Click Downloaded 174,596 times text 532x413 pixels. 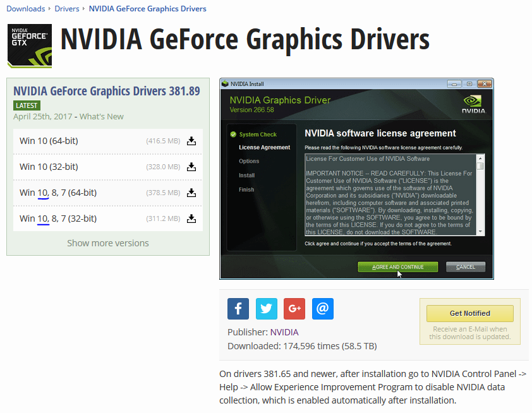pyautogui.click(x=302, y=346)
